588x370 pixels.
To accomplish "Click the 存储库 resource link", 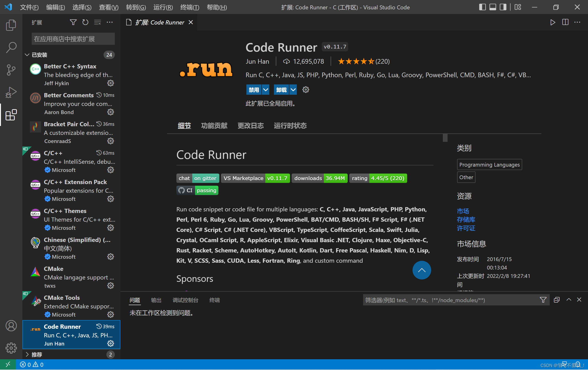I will point(466,220).
